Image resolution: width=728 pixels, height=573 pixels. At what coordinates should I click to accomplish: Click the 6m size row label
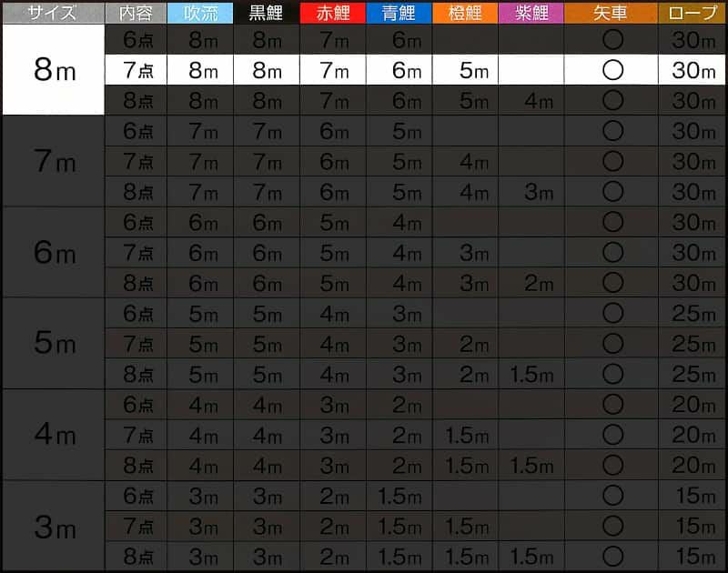coord(54,253)
